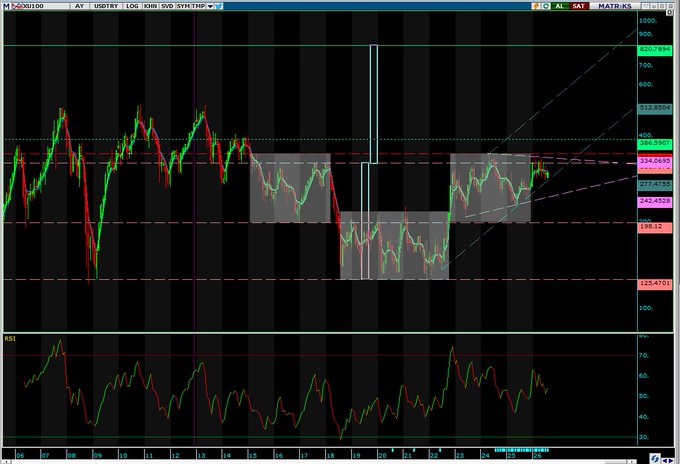This screenshot has width=680, height=464.
Task: Toggle the SVD toolbar button
Action: coord(167,6)
